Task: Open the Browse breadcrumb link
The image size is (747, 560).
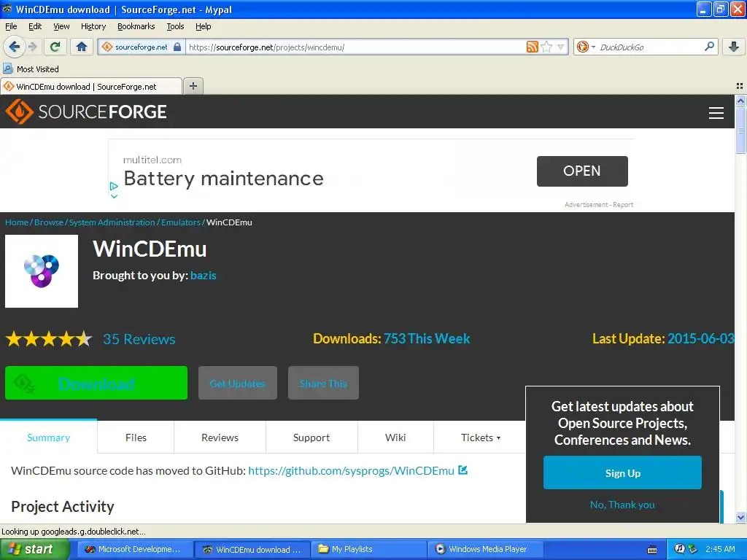Action: [49, 222]
